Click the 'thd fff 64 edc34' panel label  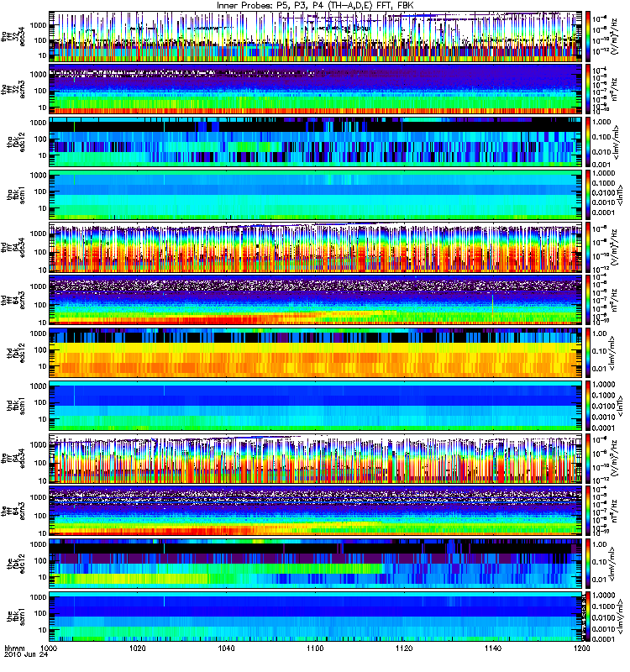13,248
